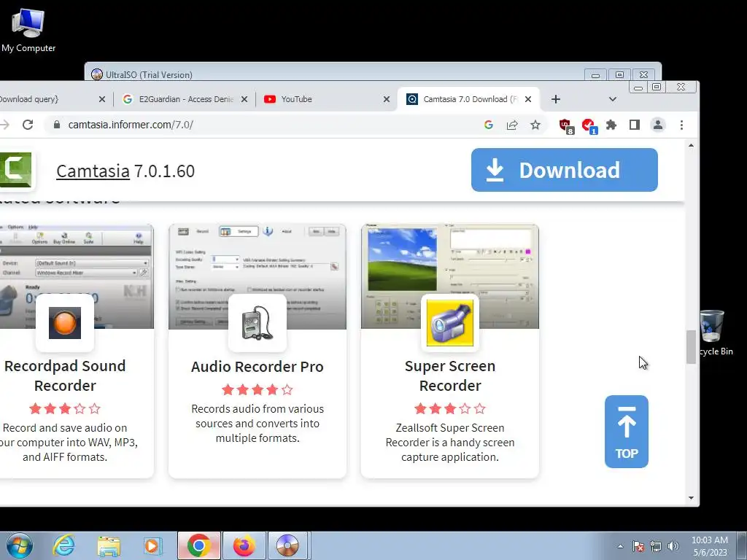Open the red checkmark extension icon
Image resolution: width=747 pixels, height=560 pixels.
[x=589, y=125]
